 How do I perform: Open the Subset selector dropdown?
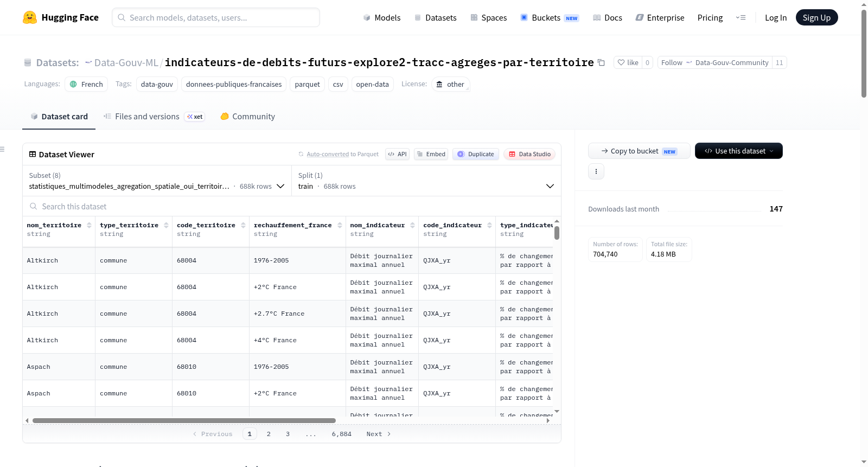pyautogui.click(x=157, y=181)
